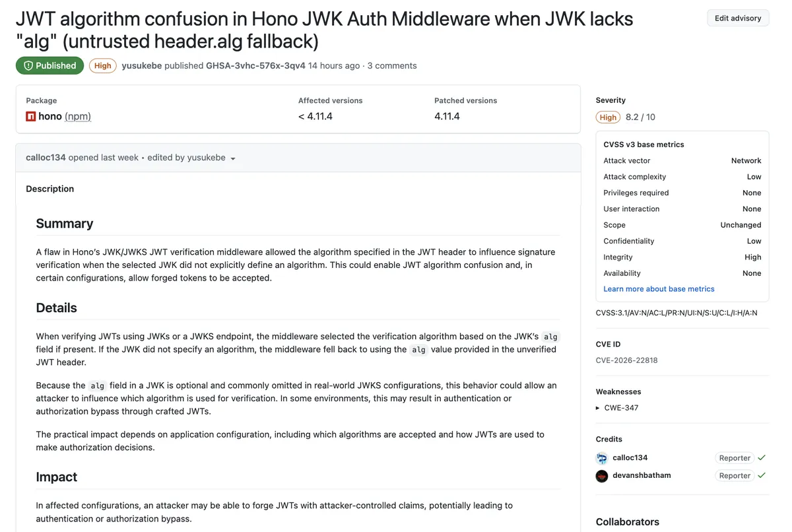Viewport: 792px width, 532px height.
Task: Open devanshbatham's name link in Credits
Action: click(642, 475)
